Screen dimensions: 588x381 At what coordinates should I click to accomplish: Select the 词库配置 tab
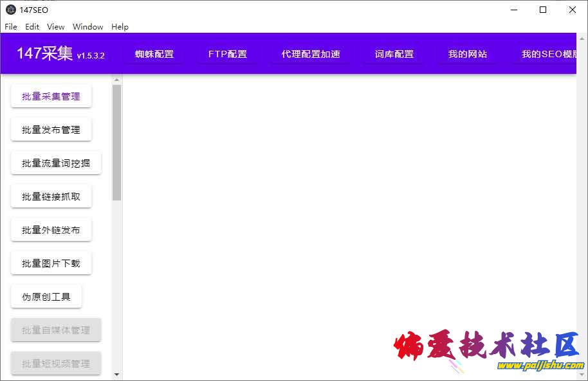click(394, 54)
